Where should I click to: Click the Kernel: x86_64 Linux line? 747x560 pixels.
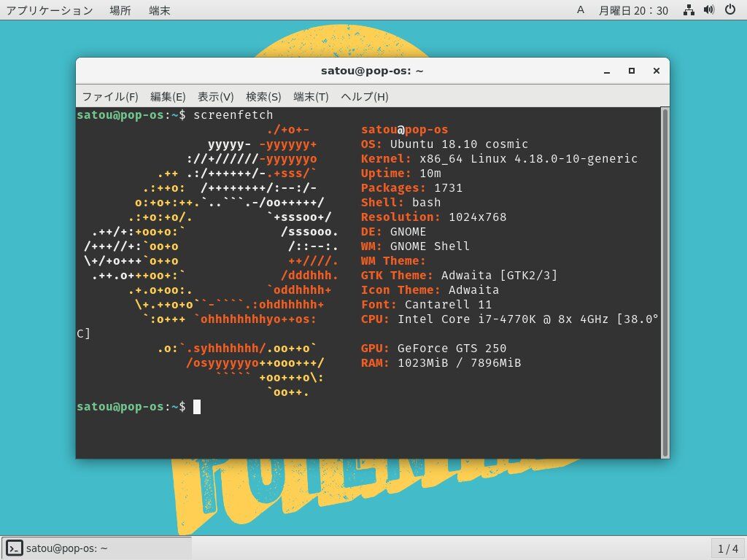[x=499, y=158]
